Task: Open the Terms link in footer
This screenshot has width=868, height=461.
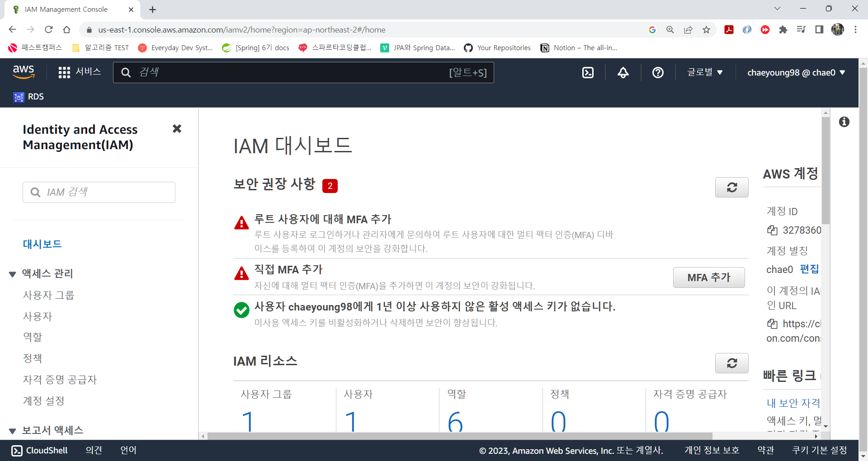Action: tap(766, 450)
